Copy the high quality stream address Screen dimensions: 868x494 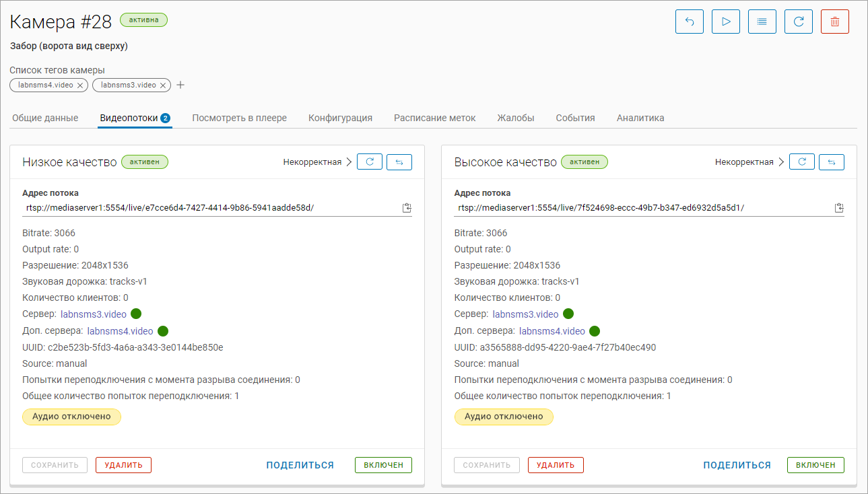tap(838, 208)
